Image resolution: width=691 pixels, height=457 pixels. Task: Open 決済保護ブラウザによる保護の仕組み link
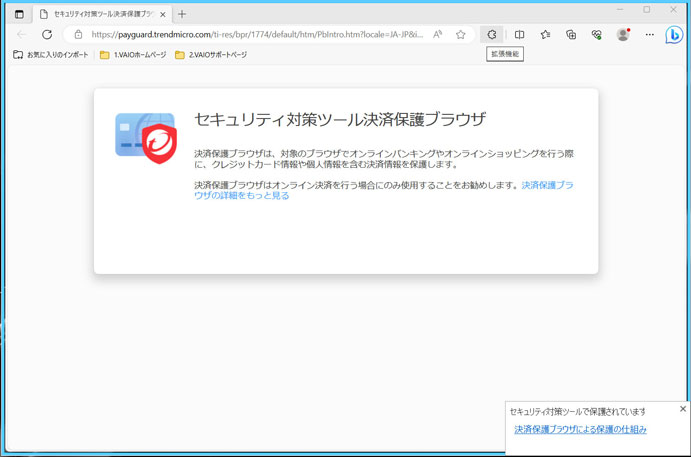[580, 429]
